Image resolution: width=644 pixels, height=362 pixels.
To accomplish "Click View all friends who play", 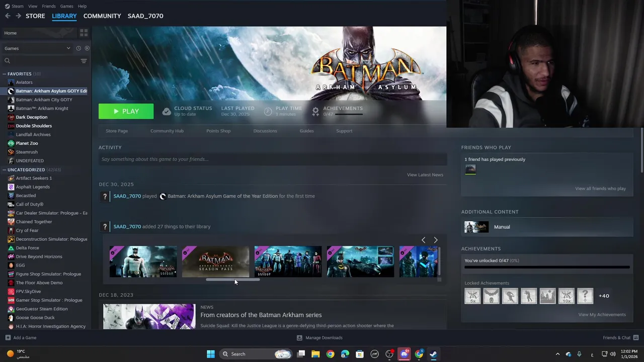I will [x=600, y=189].
